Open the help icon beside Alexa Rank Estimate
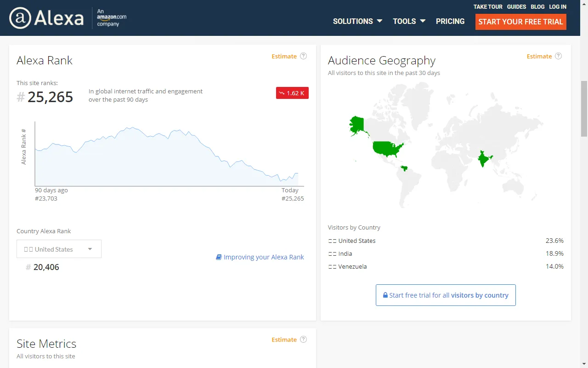The height and width of the screenshot is (368, 588). (x=303, y=56)
